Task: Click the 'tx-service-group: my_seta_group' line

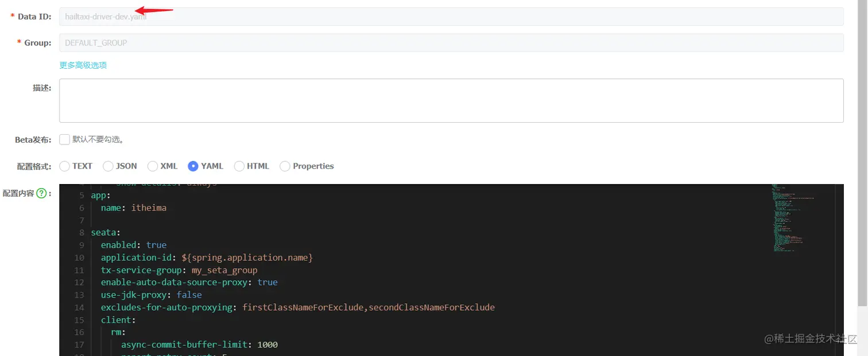Action: 179,270
